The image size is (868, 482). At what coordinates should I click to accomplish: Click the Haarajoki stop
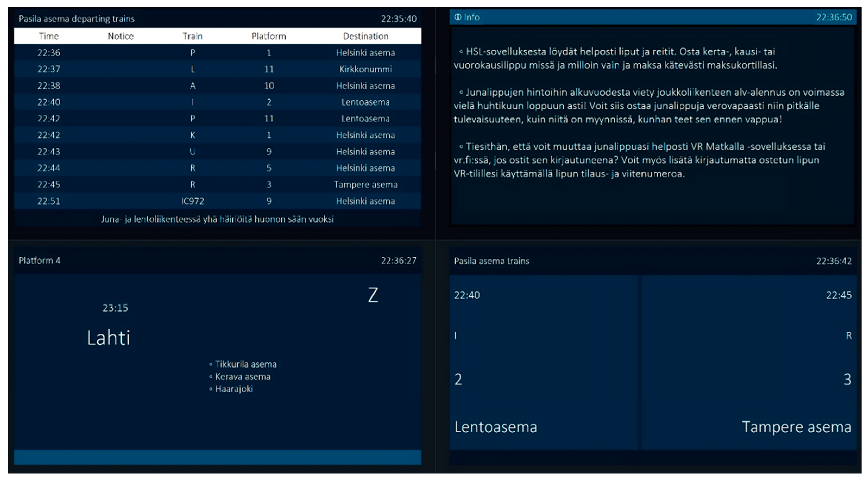(234, 389)
